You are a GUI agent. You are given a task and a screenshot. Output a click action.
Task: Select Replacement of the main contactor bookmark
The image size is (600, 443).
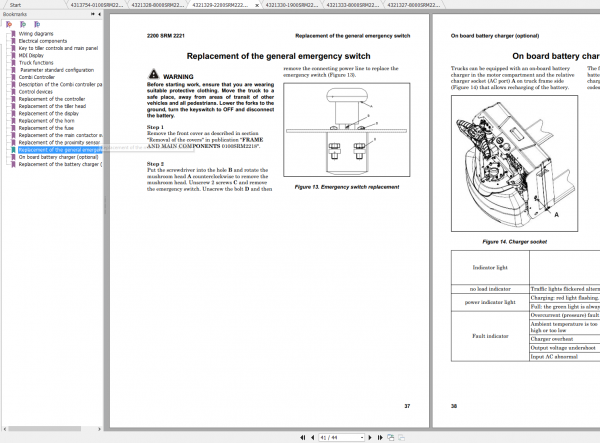click(x=60, y=135)
